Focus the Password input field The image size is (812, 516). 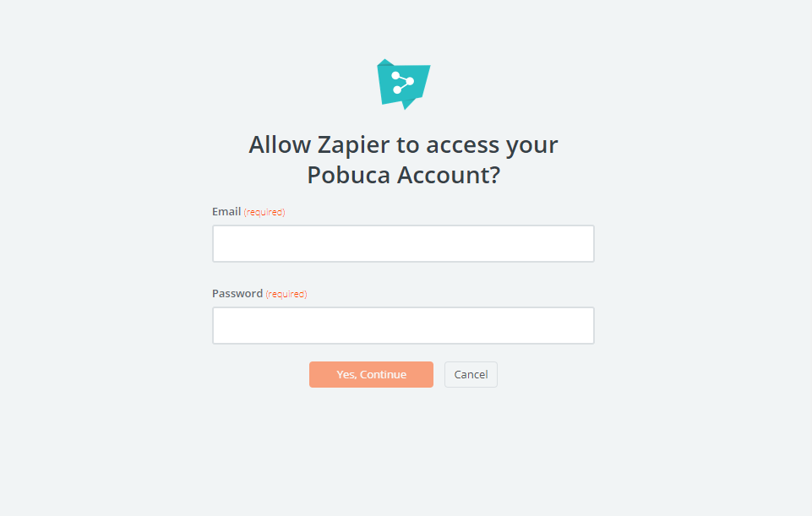point(403,325)
